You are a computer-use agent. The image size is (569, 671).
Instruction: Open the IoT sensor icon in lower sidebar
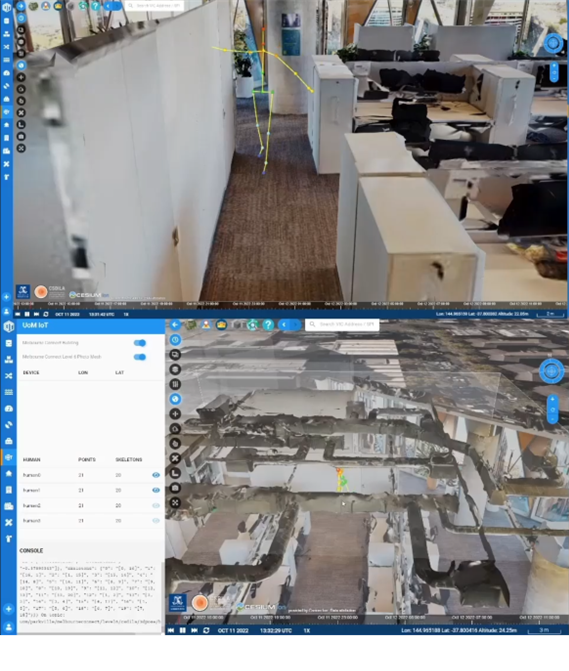9,457
